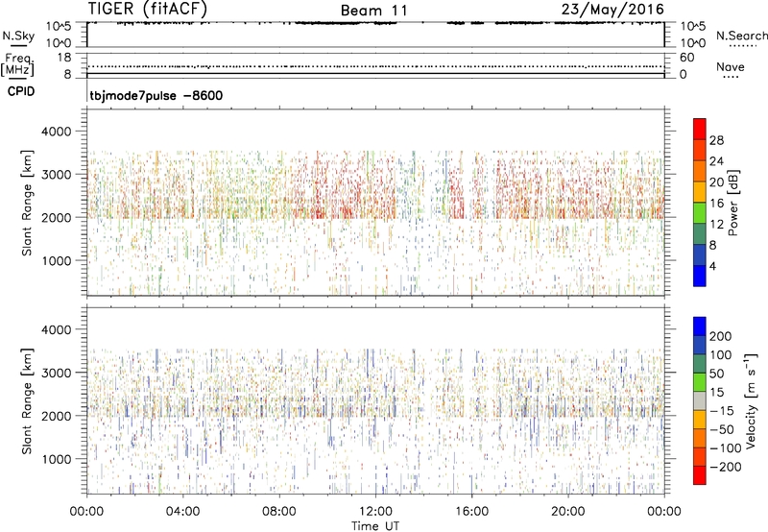The image size is (768, 532).
Task: Click '4000' on the Power panel range axis
Action: pyautogui.click(x=57, y=132)
